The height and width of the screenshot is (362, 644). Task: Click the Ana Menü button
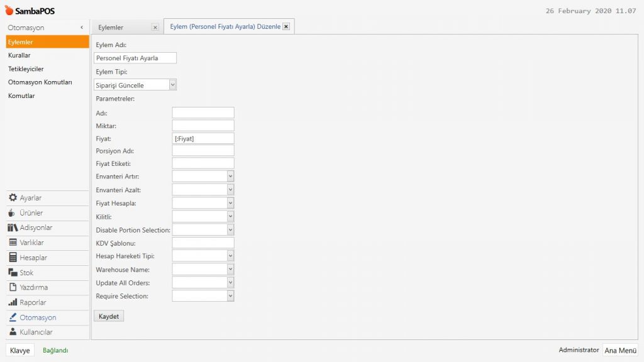620,350
